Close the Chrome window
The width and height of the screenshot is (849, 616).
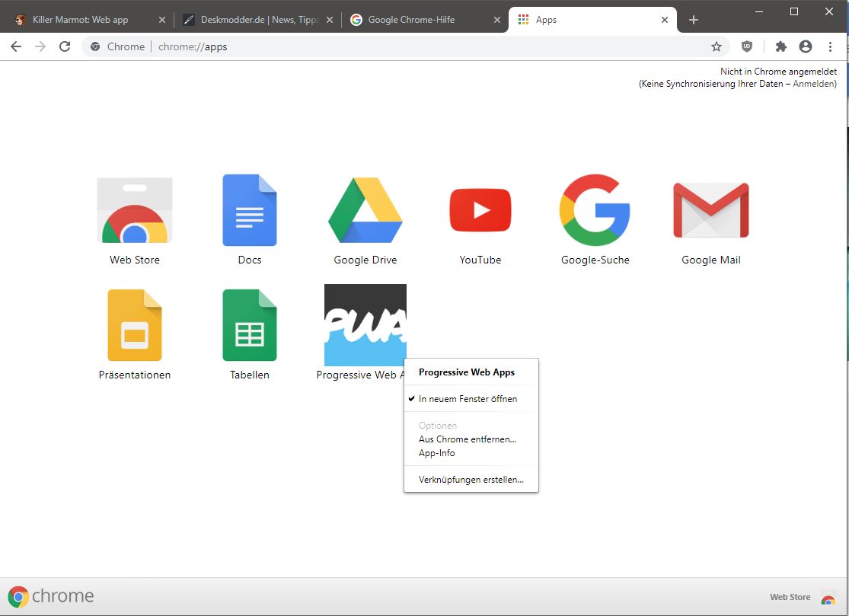tap(829, 11)
